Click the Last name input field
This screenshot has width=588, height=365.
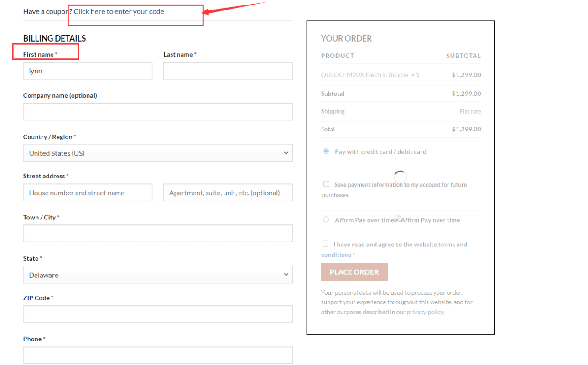pos(228,71)
